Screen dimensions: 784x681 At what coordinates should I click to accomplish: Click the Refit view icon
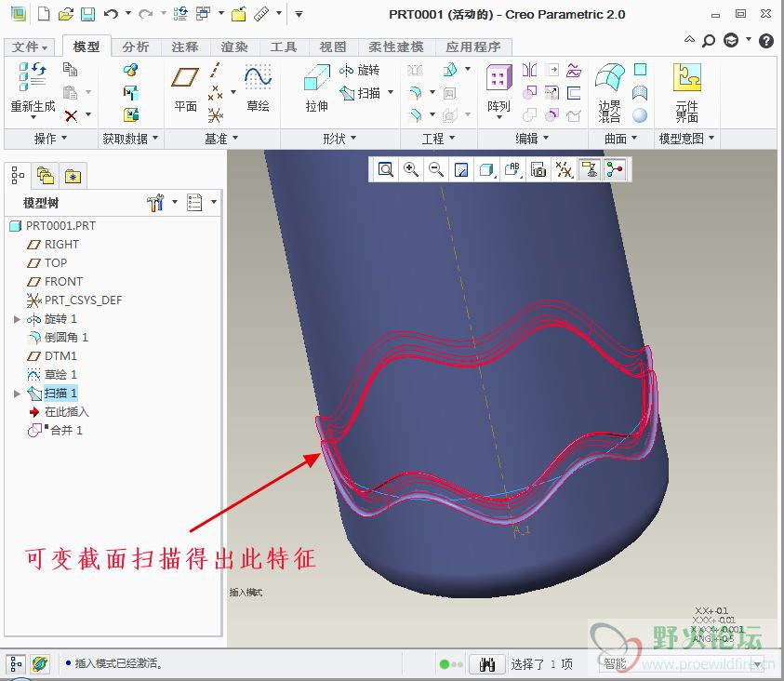(x=386, y=169)
